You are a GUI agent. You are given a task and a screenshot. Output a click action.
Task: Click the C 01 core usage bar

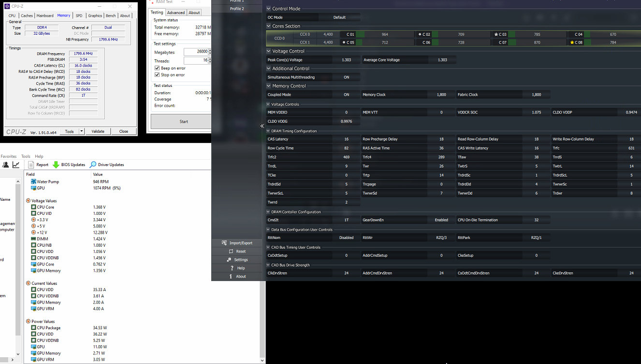[385, 34]
